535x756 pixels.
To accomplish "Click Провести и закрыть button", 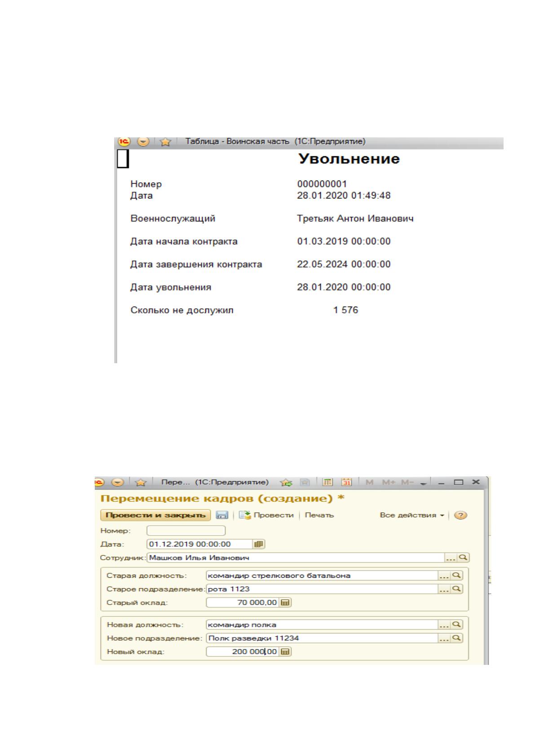I will pos(155,515).
